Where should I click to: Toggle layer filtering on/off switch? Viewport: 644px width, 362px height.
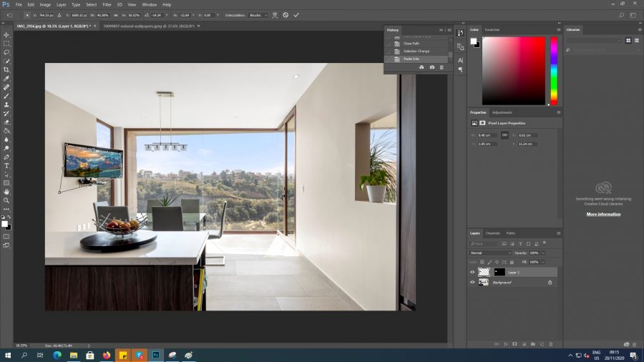(545, 243)
